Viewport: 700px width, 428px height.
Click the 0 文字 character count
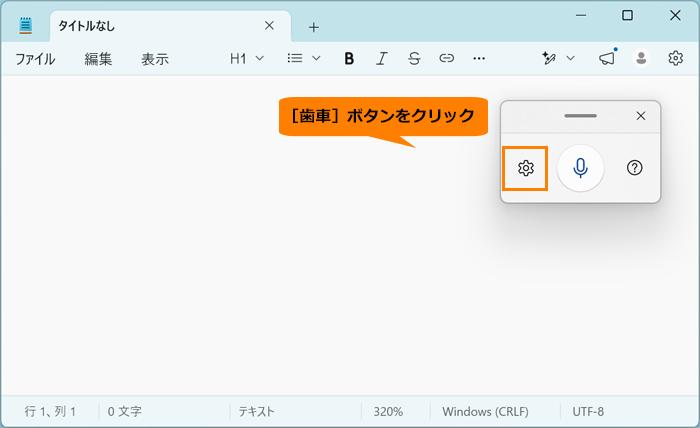pos(125,411)
